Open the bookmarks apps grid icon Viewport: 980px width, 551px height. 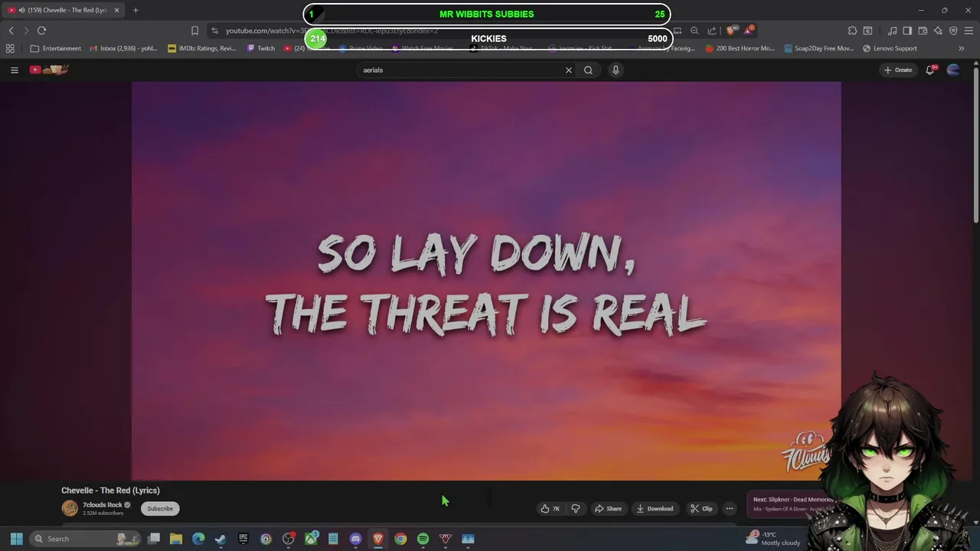10,48
